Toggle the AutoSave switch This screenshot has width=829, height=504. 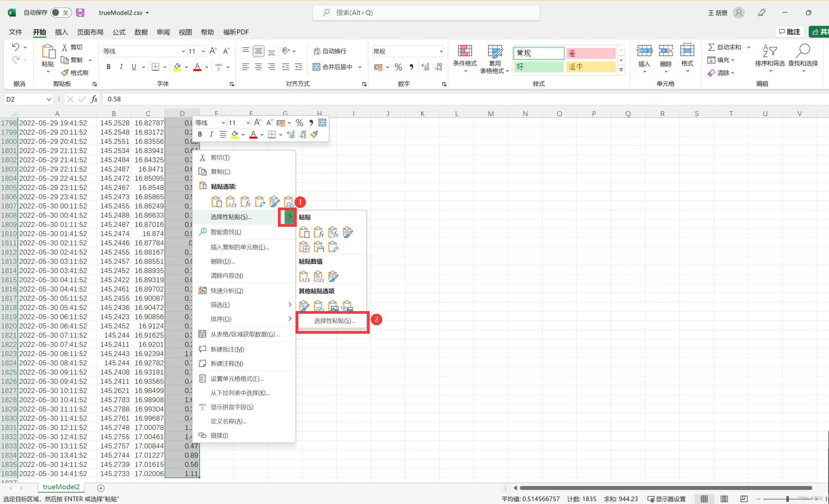(60, 13)
